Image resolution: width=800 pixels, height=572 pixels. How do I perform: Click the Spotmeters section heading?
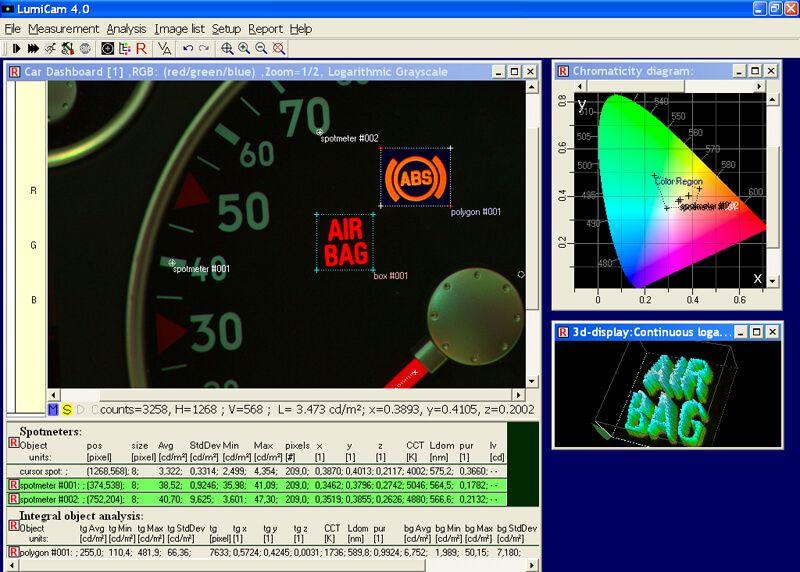point(51,432)
